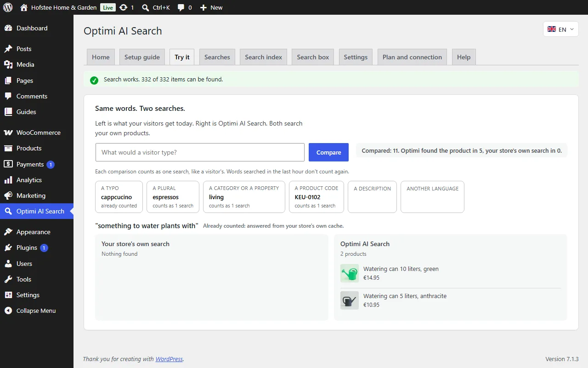Screen dimensions: 588x368
Task: Open the green watering can thumbnail
Action: (350, 273)
